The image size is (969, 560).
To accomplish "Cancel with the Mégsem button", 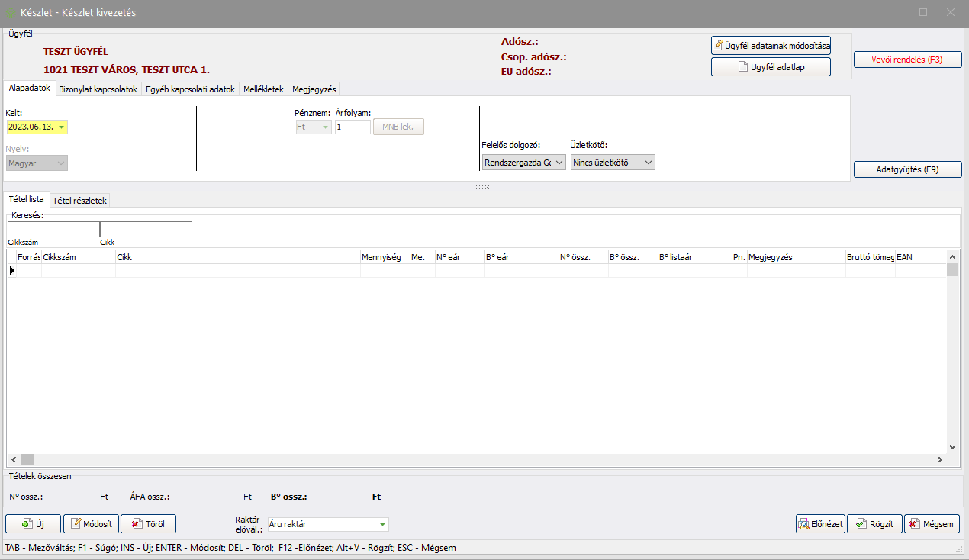I will (932, 524).
